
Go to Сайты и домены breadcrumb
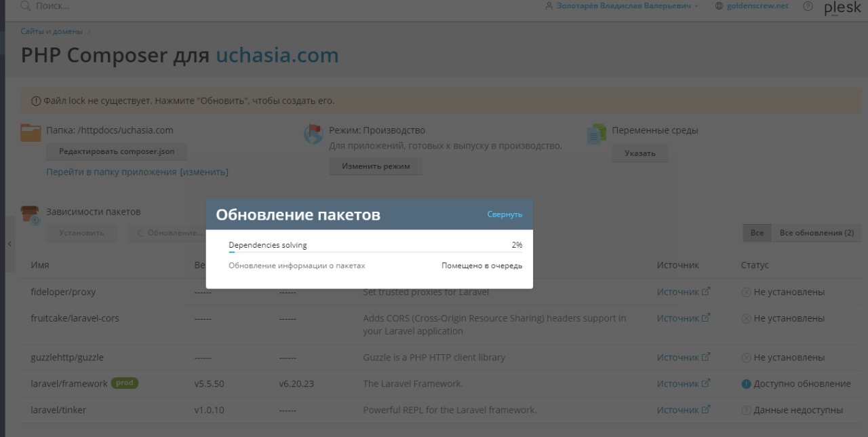click(x=52, y=32)
